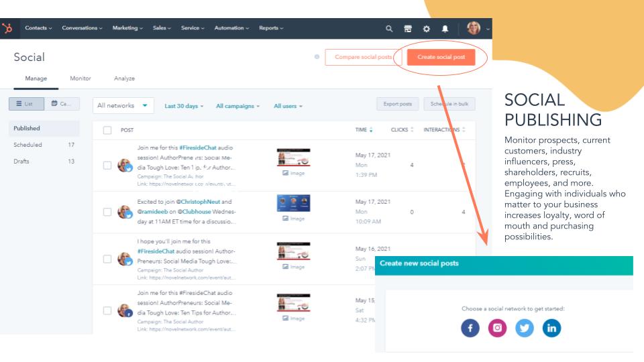Expand the Contacts menu

pyautogui.click(x=38, y=28)
